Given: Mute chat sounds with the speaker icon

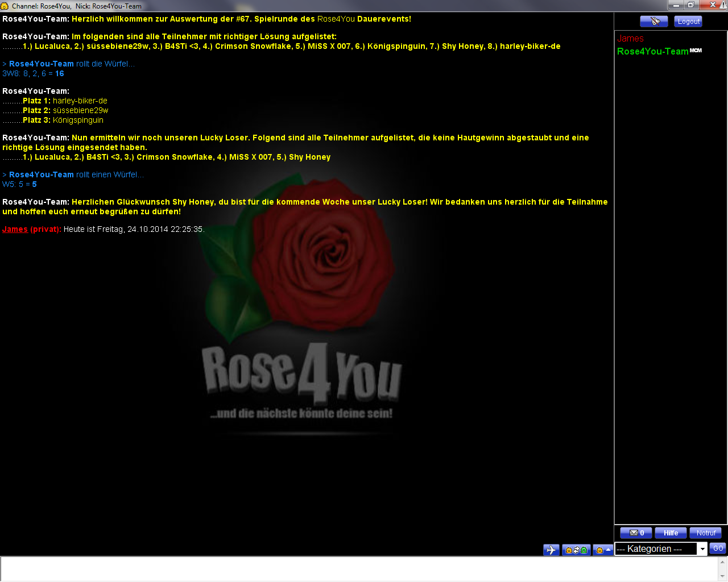Looking at the screenshot, I should pos(653,22).
